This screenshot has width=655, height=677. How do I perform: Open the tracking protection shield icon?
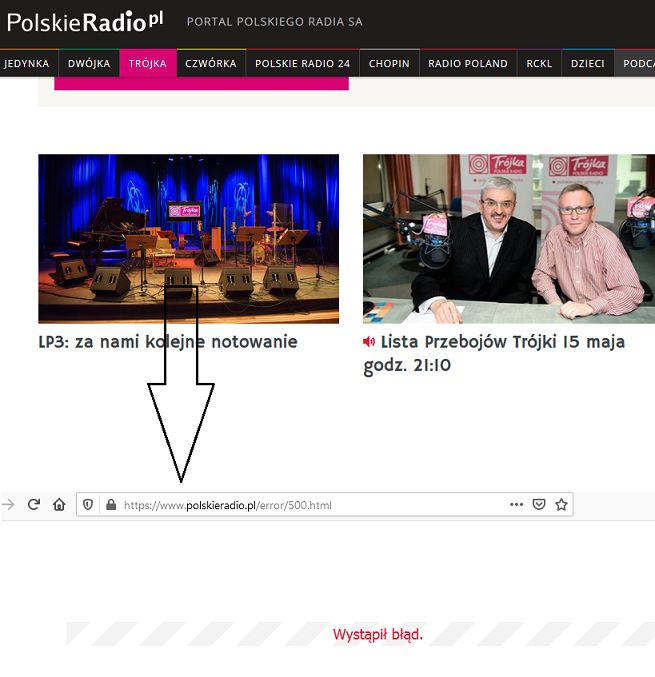[88, 504]
